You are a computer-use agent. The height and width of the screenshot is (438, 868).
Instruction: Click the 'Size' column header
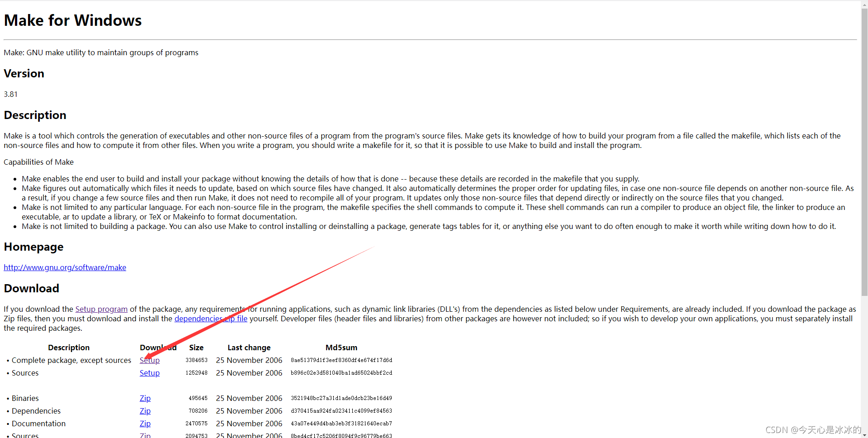196,348
